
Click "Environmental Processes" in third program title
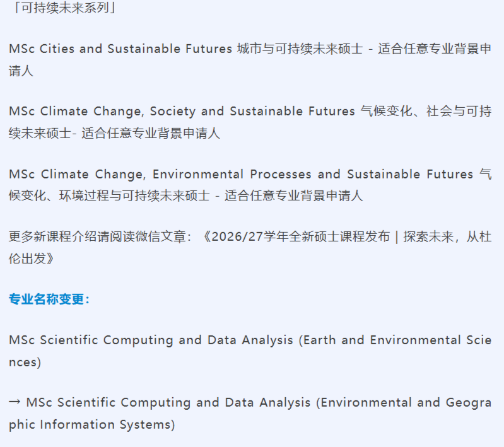pos(232,174)
